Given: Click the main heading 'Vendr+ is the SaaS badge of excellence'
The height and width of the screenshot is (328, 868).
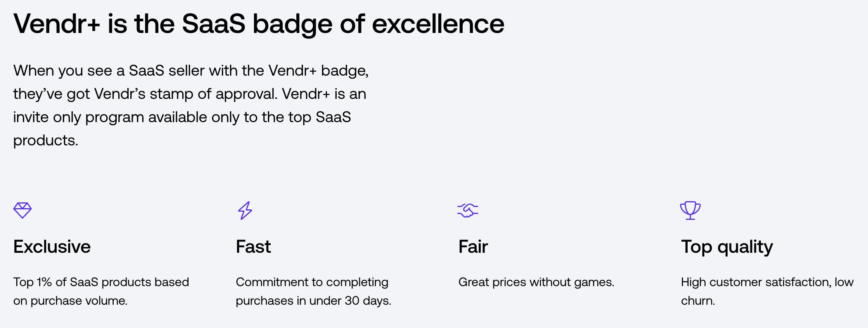Looking at the screenshot, I should 259,24.
